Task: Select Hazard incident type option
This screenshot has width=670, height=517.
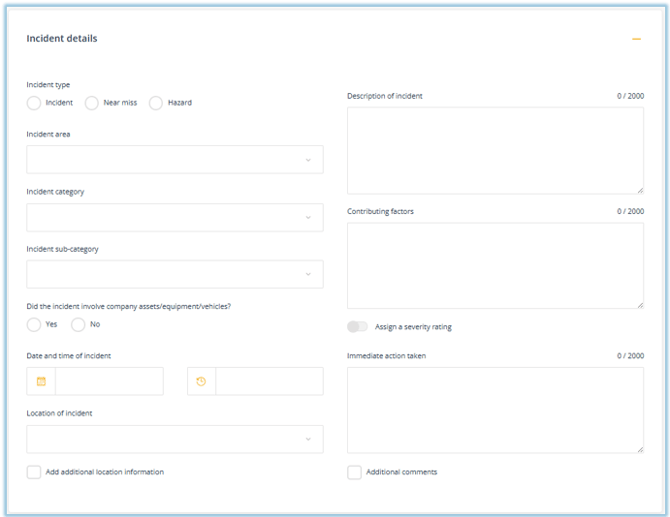Action: click(156, 103)
